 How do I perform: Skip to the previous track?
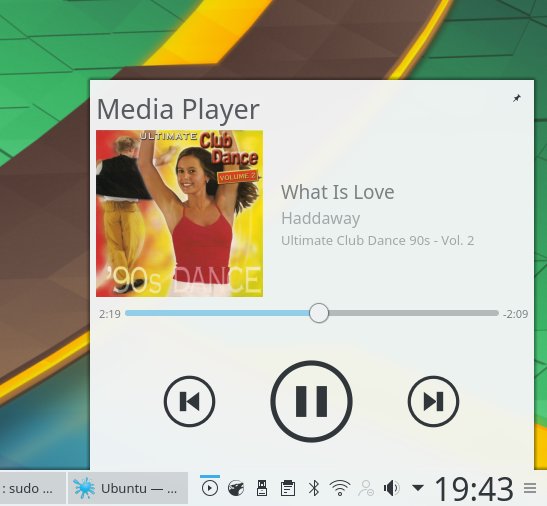pos(189,401)
